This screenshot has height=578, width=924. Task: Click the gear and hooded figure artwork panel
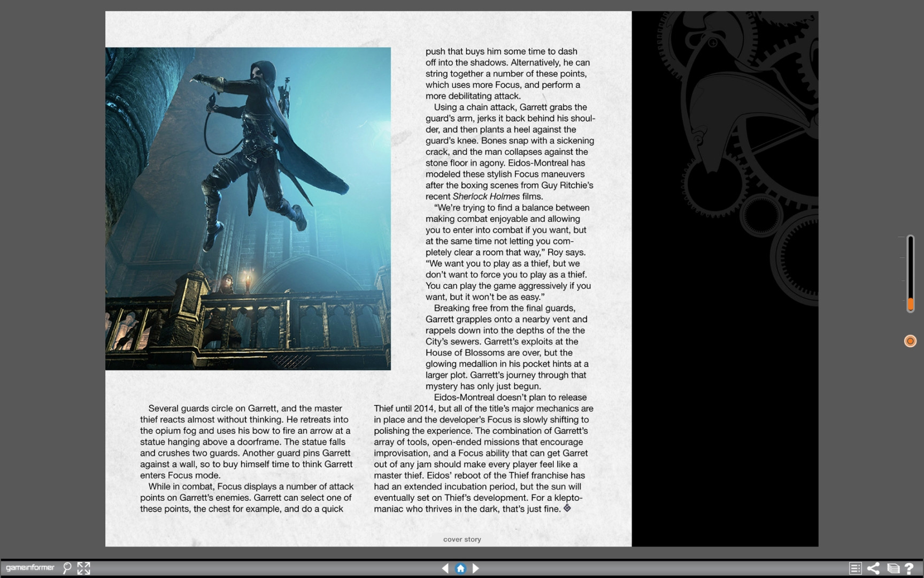725,279
